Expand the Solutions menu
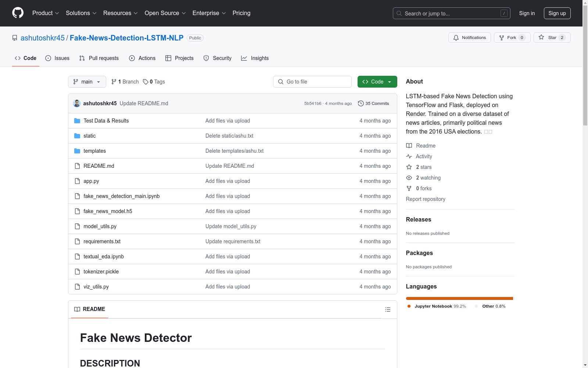The width and height of the screenshot is (588, 368). (81, 13)
